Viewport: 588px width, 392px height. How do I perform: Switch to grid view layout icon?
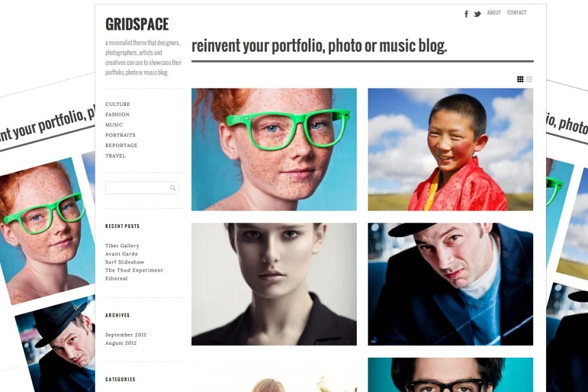[x=520, y=79]
